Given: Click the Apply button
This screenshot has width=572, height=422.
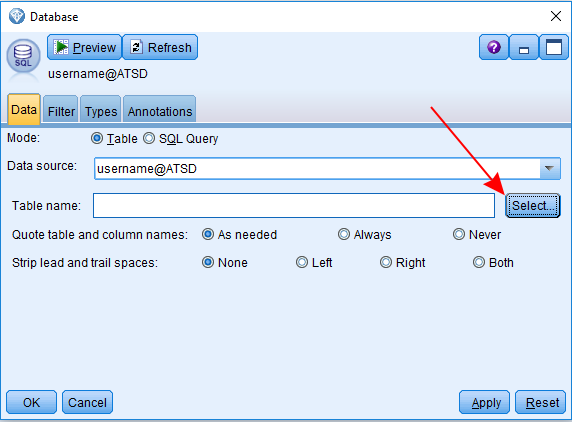Looking at the screenshot, I should click(x=484, y=402).
